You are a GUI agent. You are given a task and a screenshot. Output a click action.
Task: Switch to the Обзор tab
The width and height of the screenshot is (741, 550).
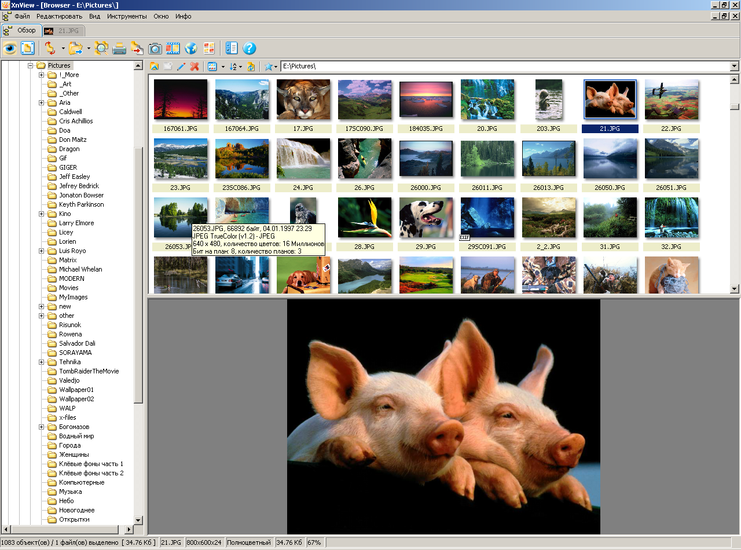pyautogui.click(x=21, y=30)
